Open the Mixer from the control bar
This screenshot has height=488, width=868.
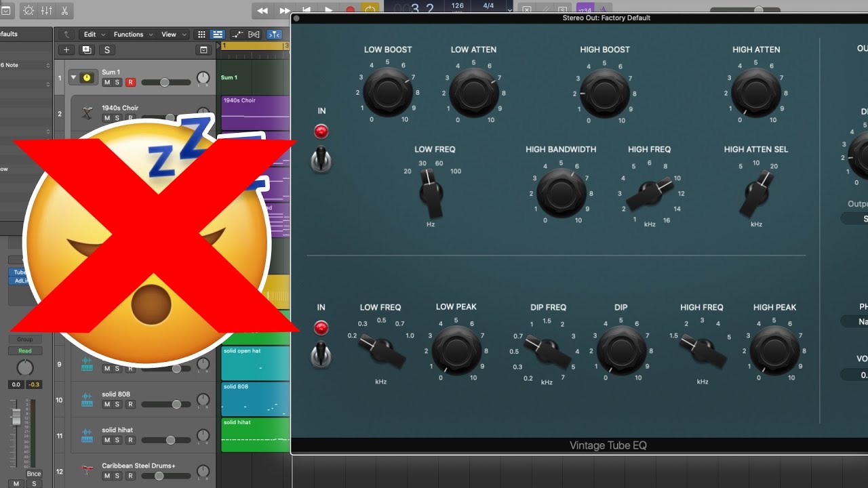(47, 10)
